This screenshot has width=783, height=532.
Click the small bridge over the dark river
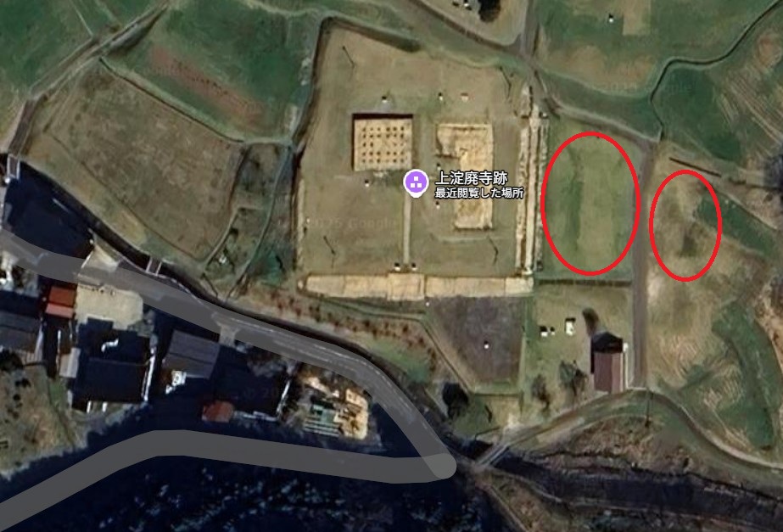(x=493, y=454)
